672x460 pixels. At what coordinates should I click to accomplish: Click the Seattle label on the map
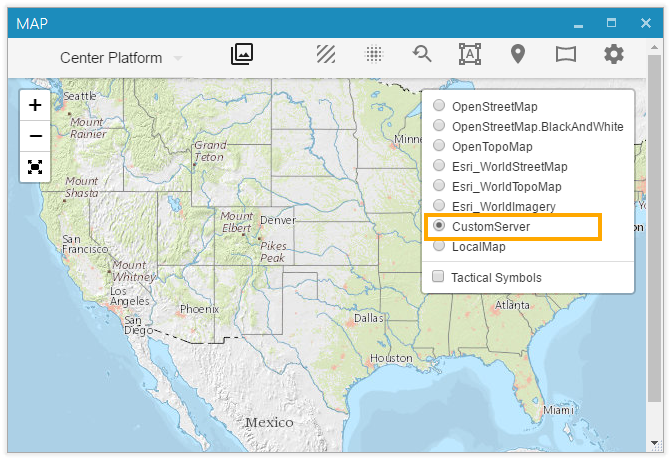80,96
